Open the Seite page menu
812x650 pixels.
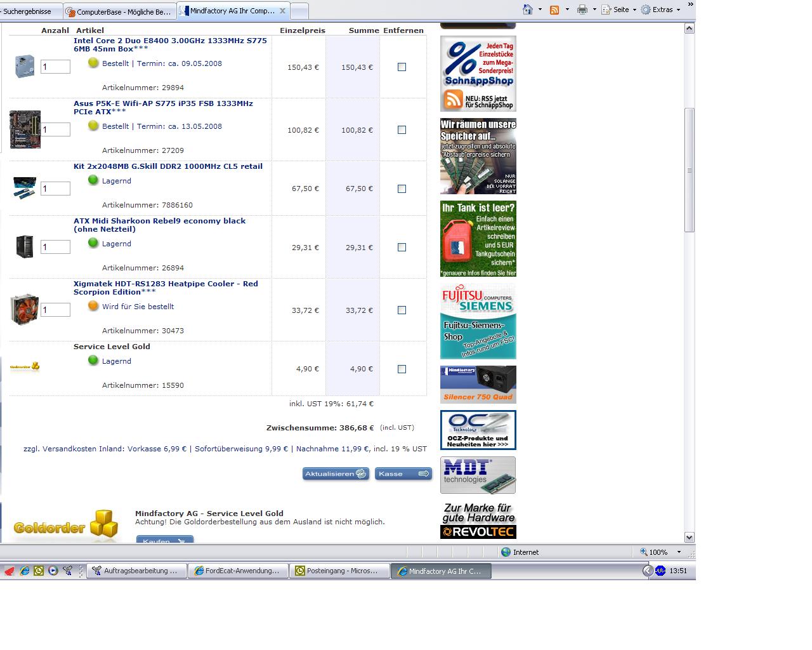pos(618,10)
